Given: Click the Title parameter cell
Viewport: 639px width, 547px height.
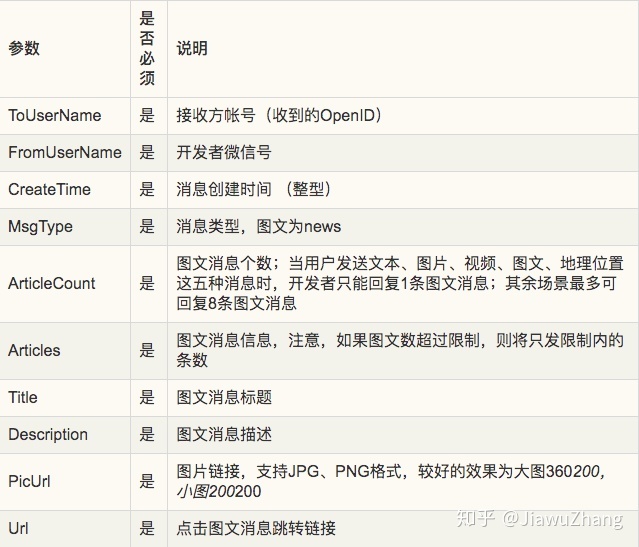Looking at the screenshot, I should coord(23,398).
